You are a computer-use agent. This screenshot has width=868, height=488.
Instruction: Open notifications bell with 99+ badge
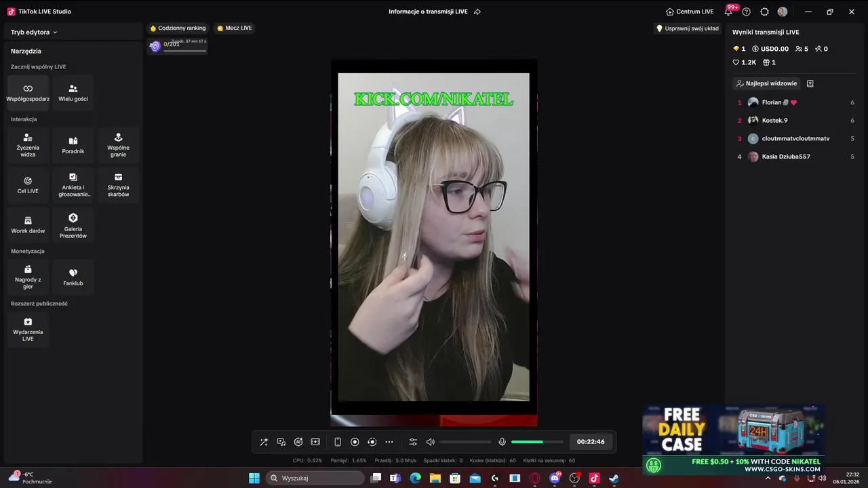click(729, 12)
